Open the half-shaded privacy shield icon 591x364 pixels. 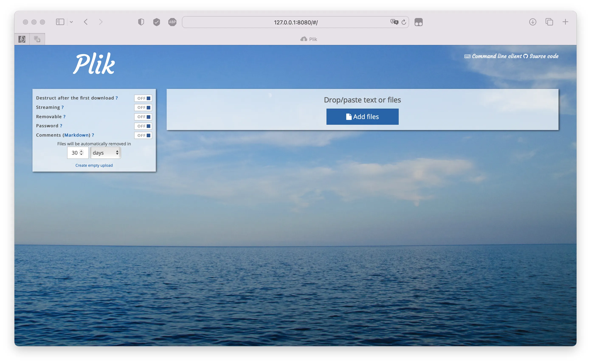[141, 22]
